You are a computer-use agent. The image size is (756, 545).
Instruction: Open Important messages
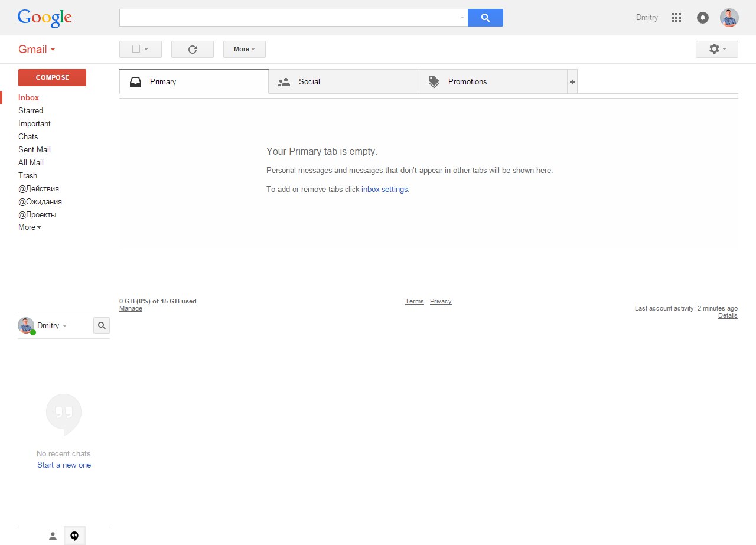click(34, 123)
